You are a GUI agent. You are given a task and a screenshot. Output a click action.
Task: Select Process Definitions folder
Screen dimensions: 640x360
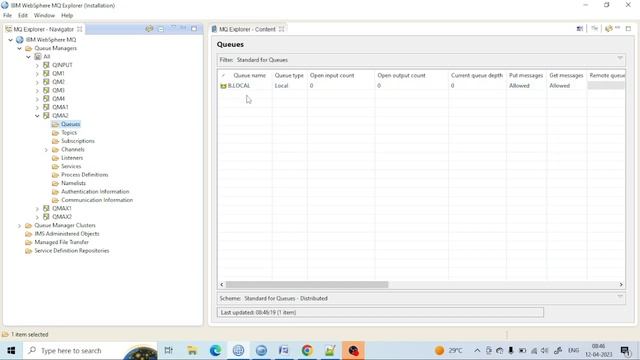pyautogui.click(x=84, y=175)
